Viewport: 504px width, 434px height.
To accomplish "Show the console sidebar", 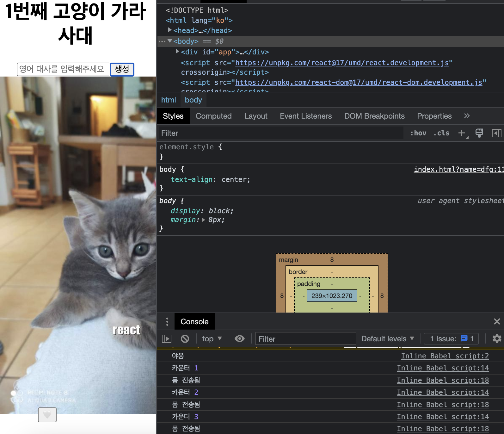I will click(x=167, y=339).
